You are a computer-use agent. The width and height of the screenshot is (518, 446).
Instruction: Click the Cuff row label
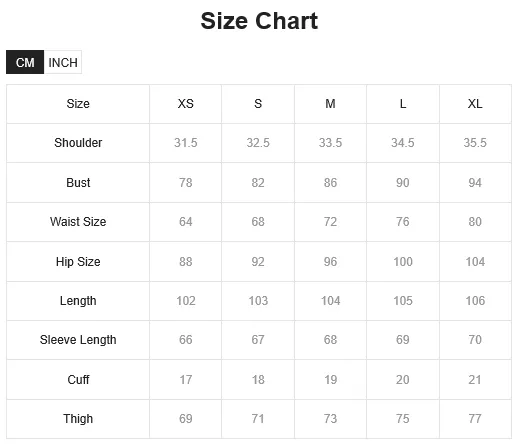(78, 380)
